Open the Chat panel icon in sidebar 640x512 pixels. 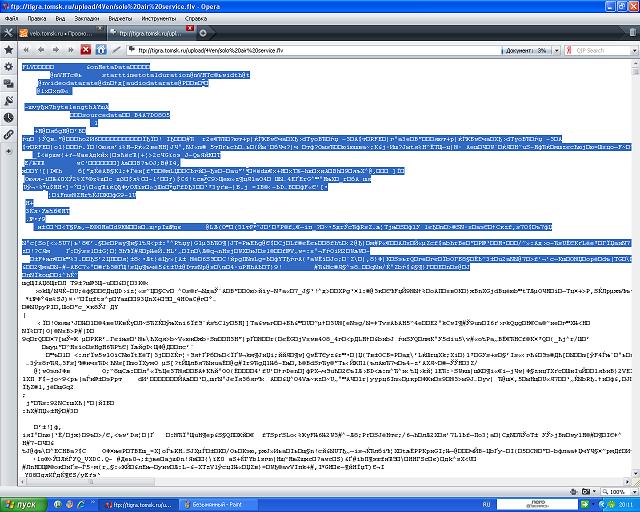point(8,84)
